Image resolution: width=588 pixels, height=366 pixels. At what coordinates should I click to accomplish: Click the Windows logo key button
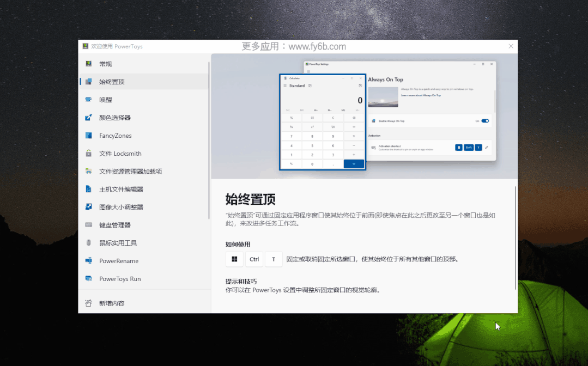point(234,259)
